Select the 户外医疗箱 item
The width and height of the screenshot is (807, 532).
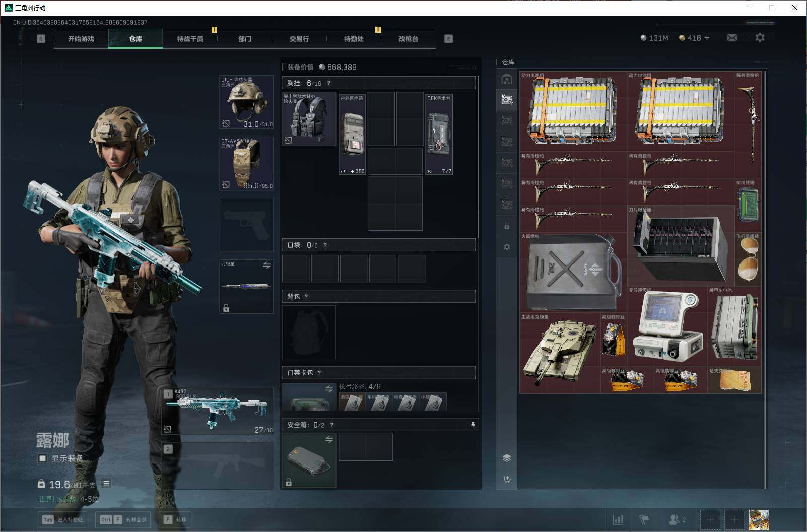pyautogui.click(x=352, y=135)
